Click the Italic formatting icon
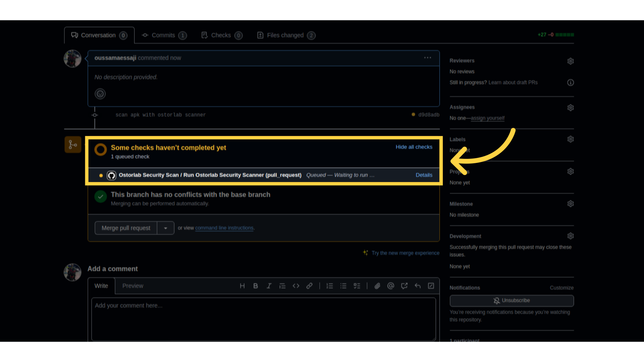Viewport: 644px width, 362px height. 269,286
